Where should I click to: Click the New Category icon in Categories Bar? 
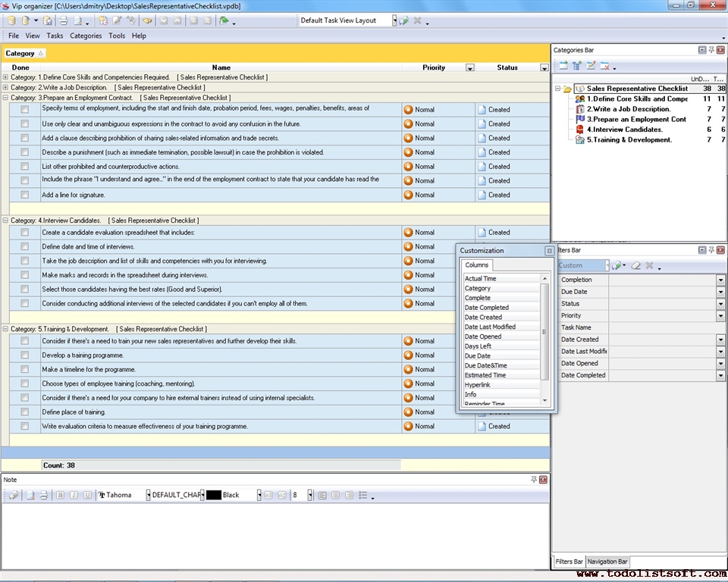tap(563, 66)
